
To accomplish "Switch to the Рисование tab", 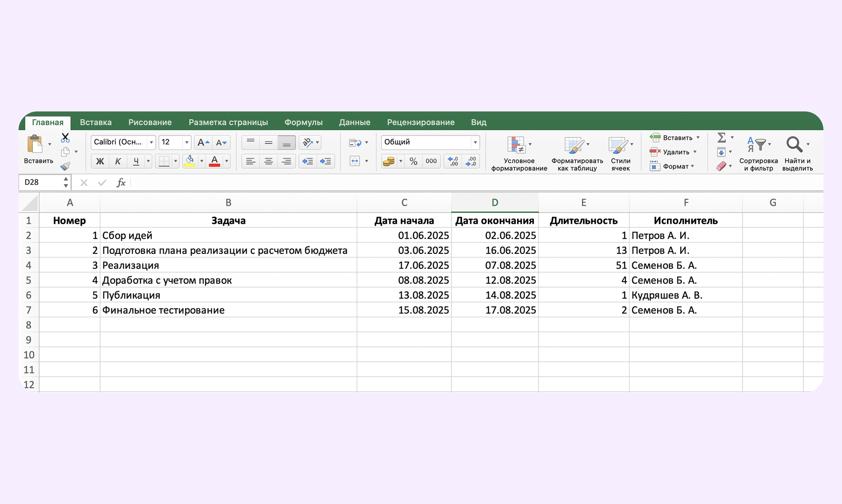I will tap(150, 123).
